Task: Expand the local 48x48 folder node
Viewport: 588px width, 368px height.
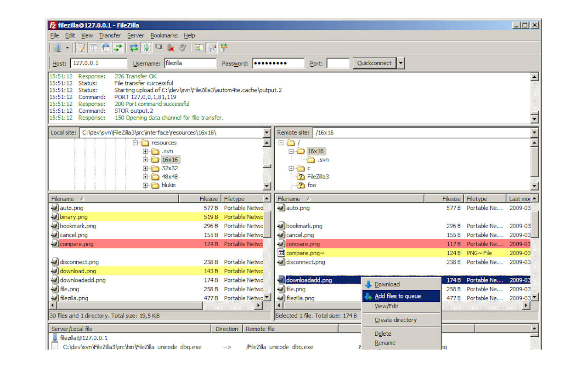Action: click(145, 177)
